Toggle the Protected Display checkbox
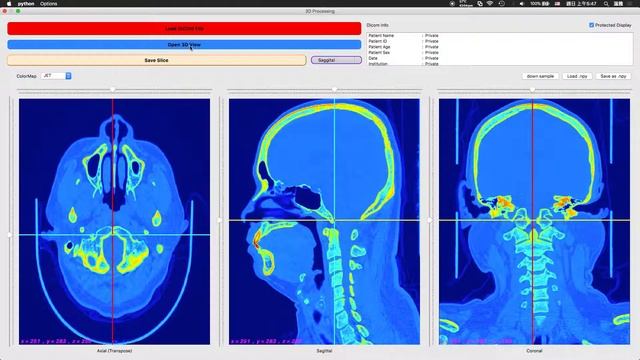640x360 pixels. click(x=591, y=25)
